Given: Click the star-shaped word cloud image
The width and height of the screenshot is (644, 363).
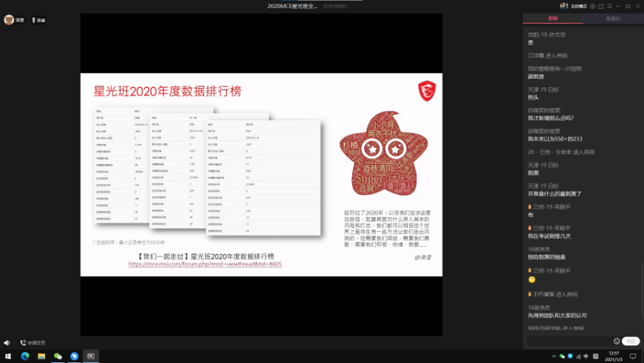Looking at the screenshot, I should point(384,153).
